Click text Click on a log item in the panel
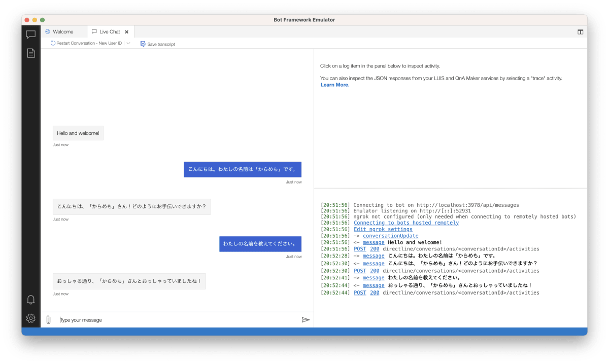609x364 pixels. [x=380, y=66]
